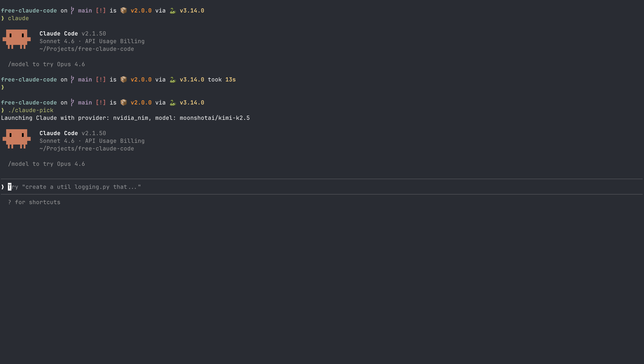Image resolution: width=644 pixels, height=364 pixels.
Task: Click the lower '/model to try Opus 4.6' hint
Action: pos(46,164)
